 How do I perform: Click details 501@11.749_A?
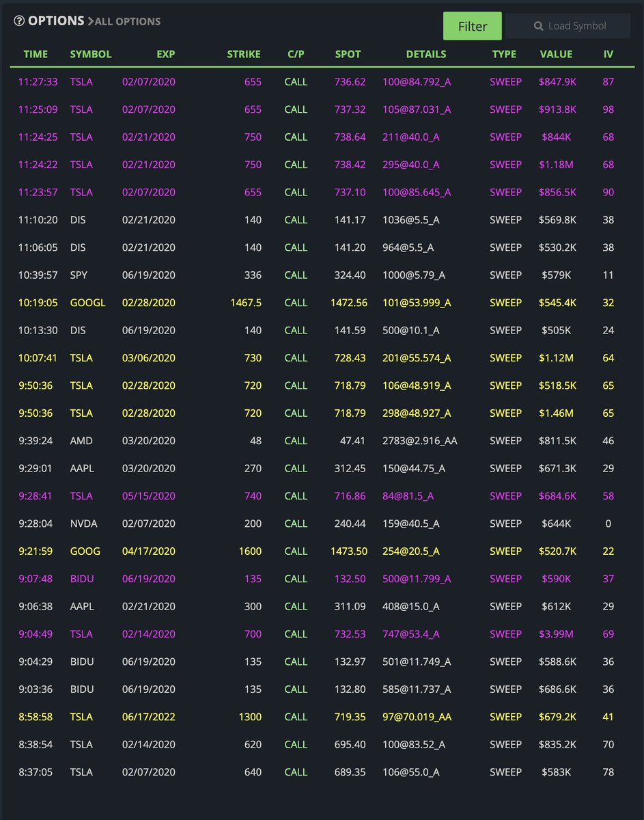point(417,662)
